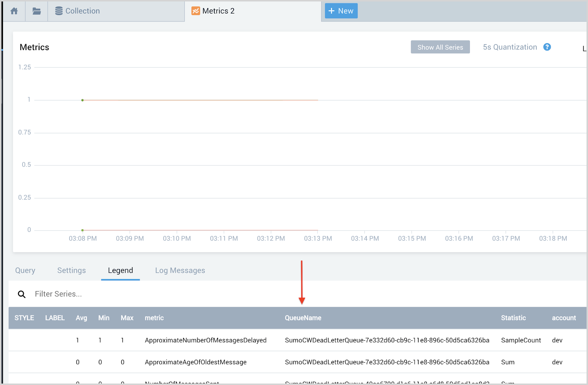Click the Metrics 2 chart icon
Viewport: 588px width, 385px height.
tap(196, 11)
